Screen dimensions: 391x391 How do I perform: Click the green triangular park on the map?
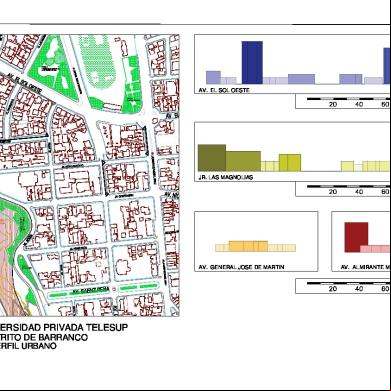[x=54, y=67]
